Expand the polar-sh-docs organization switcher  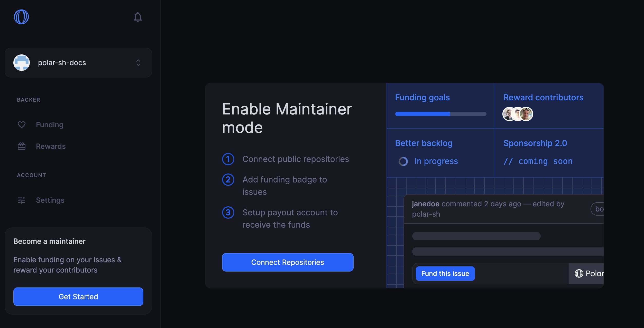pos(138,63)
